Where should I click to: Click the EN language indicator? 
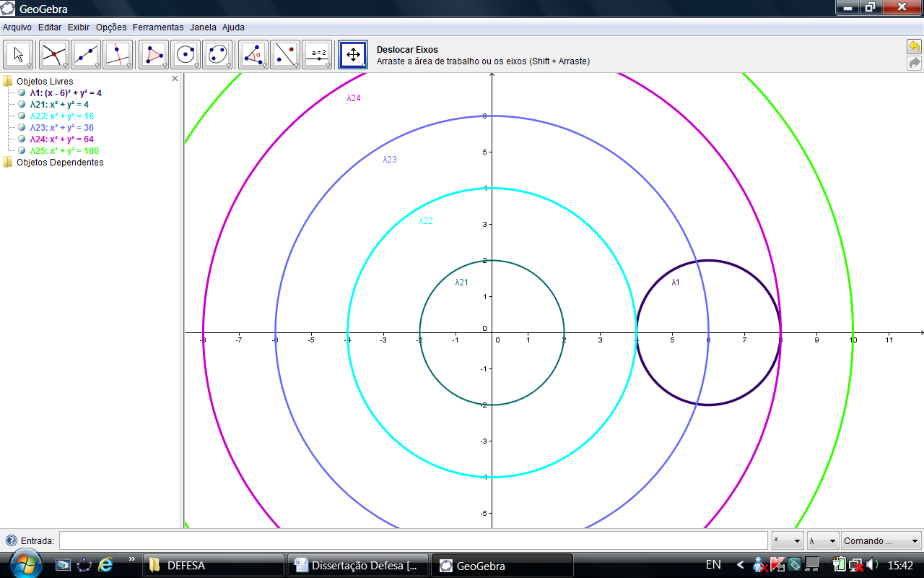pos(713,565)
